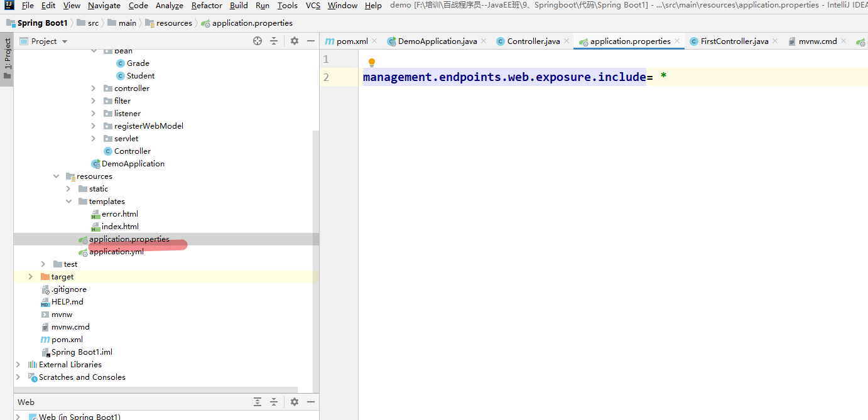
Task: Open the Refactor menu
Action: 207,6
